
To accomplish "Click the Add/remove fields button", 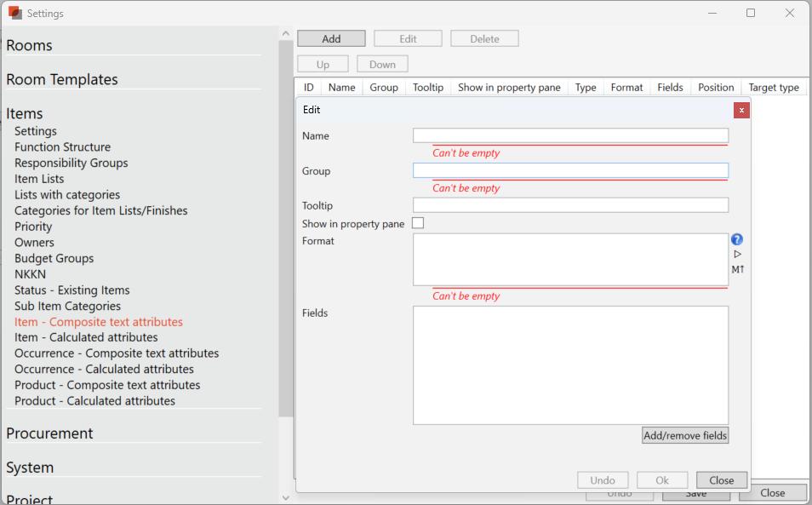I will click(685, 435).
